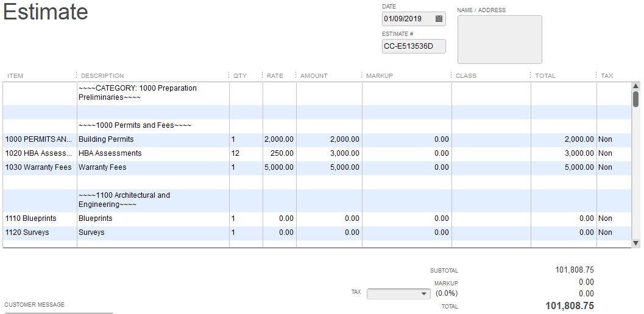Click the ~~~~1000 Permits and Fees~~~~ row
Screen dimensions: 644x314
[317, 125]
